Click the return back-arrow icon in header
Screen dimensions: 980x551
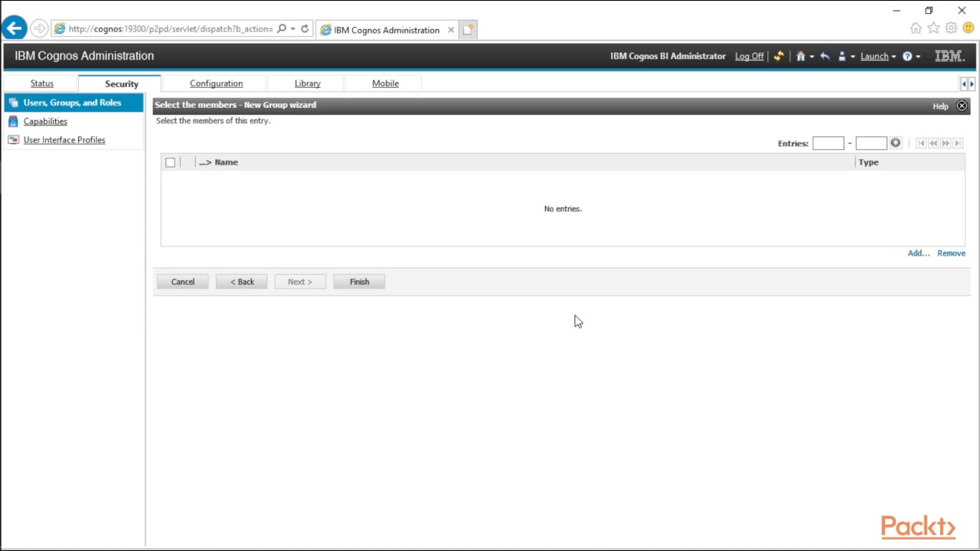(x=825, y=56)
